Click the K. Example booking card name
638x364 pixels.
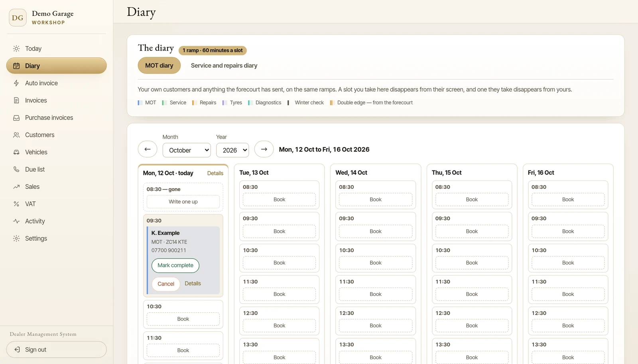coord(165,233)
